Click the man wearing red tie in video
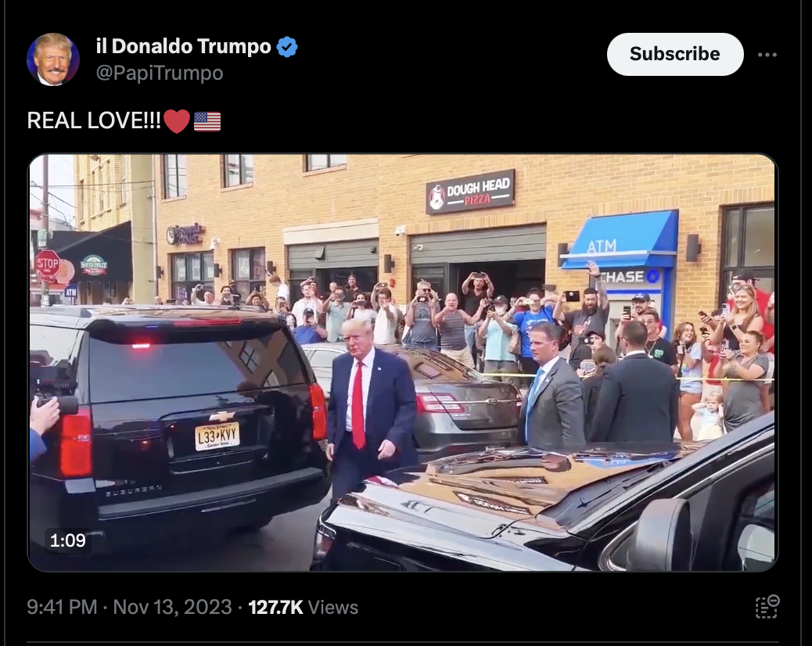This screenshot has height=646, width=812. pyautogui.click(x=369, y=408)
